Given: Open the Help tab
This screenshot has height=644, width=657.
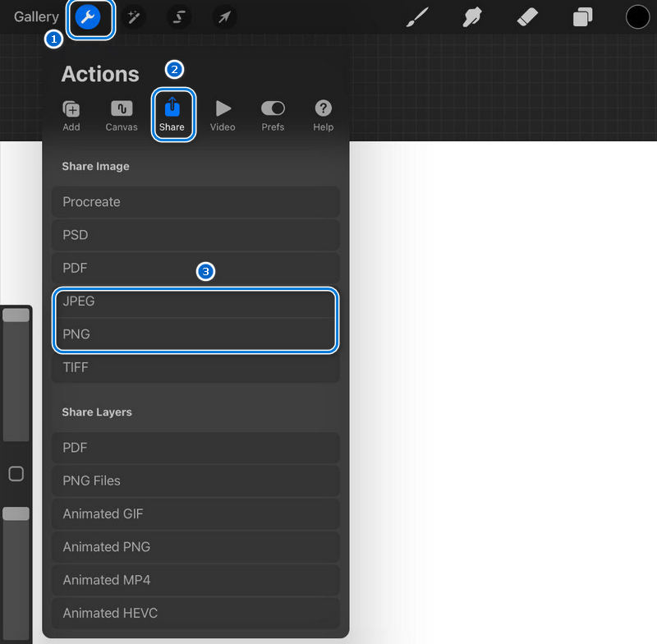Looking at the screenshot, I should (324, 116).
